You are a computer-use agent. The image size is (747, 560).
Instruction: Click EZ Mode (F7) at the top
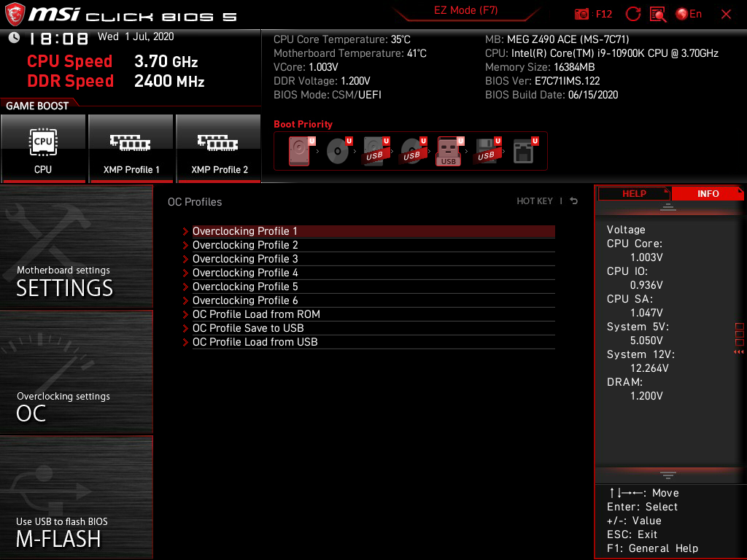tap(466, 10)
